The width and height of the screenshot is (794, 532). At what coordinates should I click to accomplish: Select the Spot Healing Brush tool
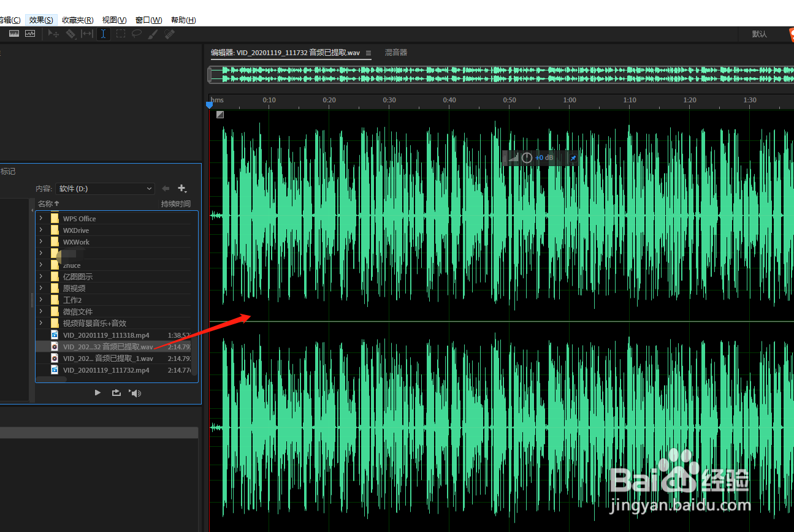[170, 34]
